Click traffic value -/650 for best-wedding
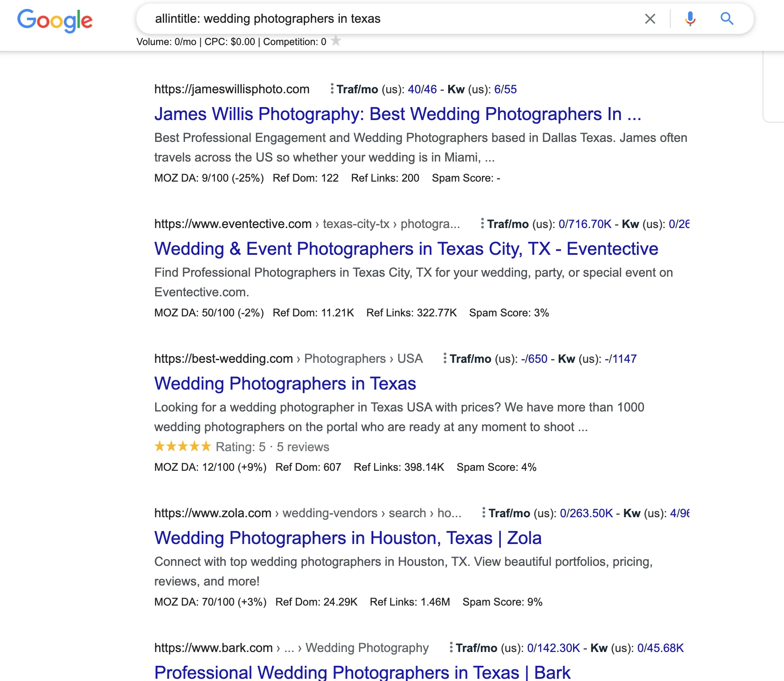The width and height of the screenshot is (784, 681). (x=534, y=359)
